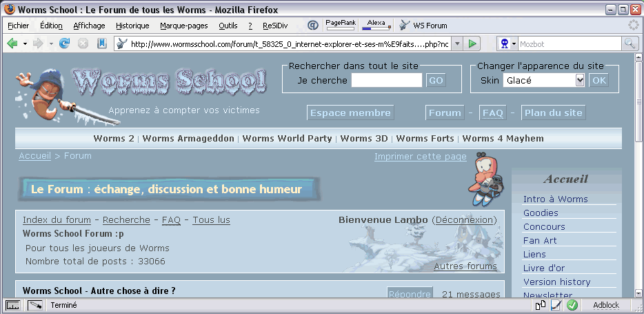Viewport: 644px width, 314px height.
Task: Expand the Mozbot search engine selector
Action: click(508, 43)
